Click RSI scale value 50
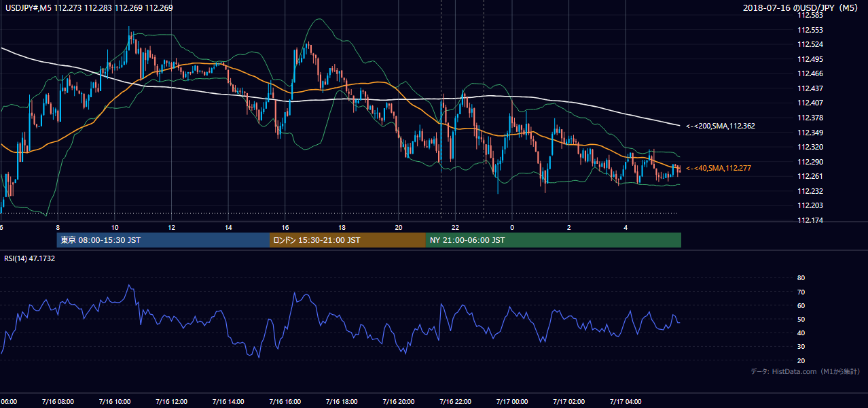Image resolution: width=868 pixels, height=408 pixels. 801,319
